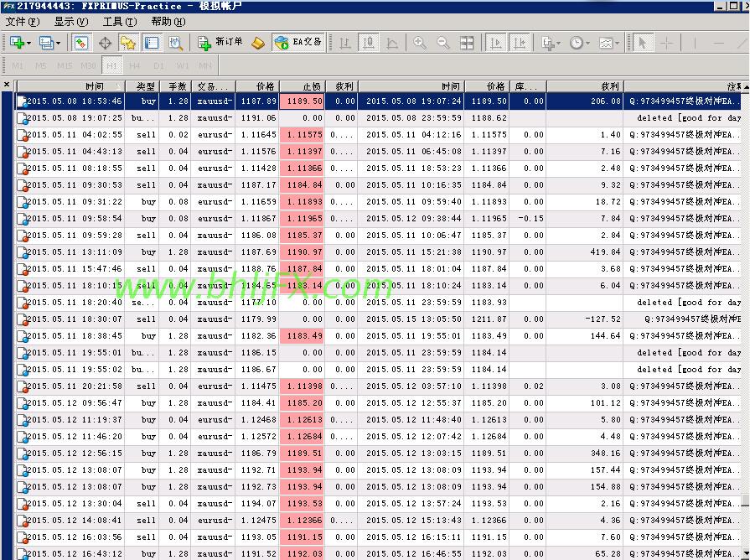Switch to bar chart icon
750x560 pixels.
pyautogui.click(x=344, y=43)
